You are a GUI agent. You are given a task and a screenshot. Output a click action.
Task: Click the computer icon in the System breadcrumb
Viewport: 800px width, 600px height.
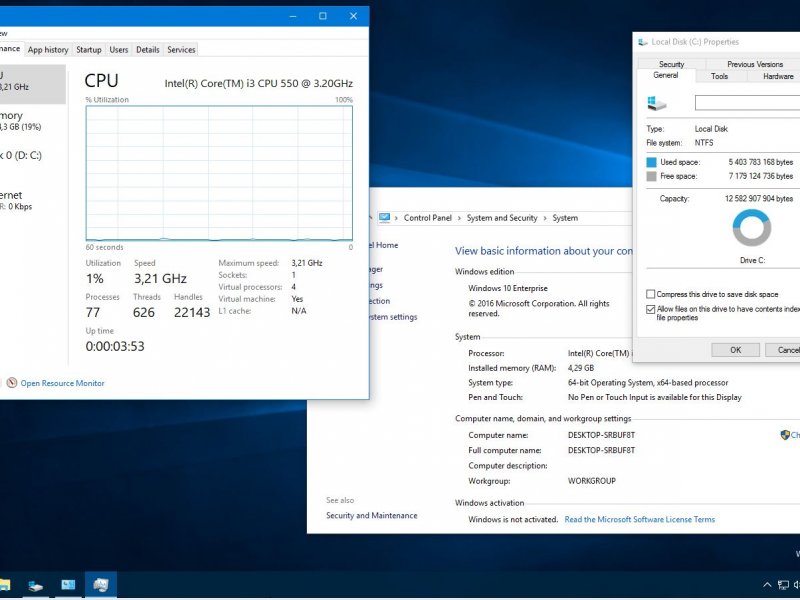(x=385, y=218)
